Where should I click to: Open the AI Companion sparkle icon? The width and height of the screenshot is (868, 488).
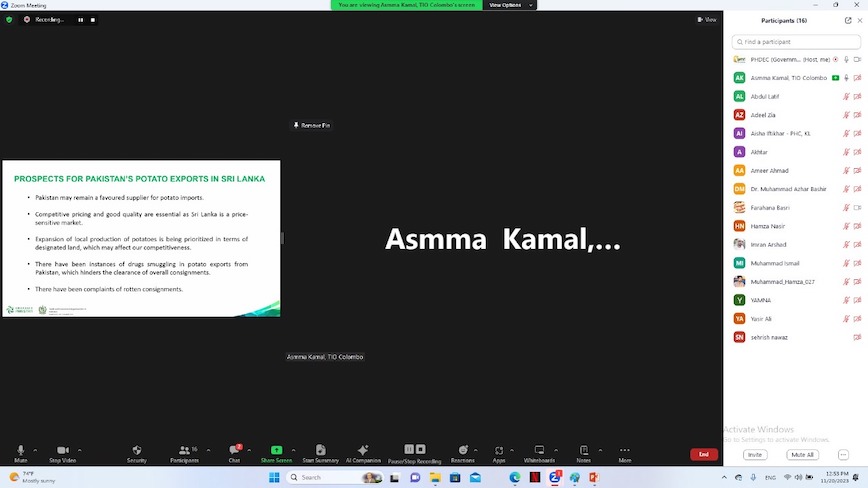coord(363,450)
